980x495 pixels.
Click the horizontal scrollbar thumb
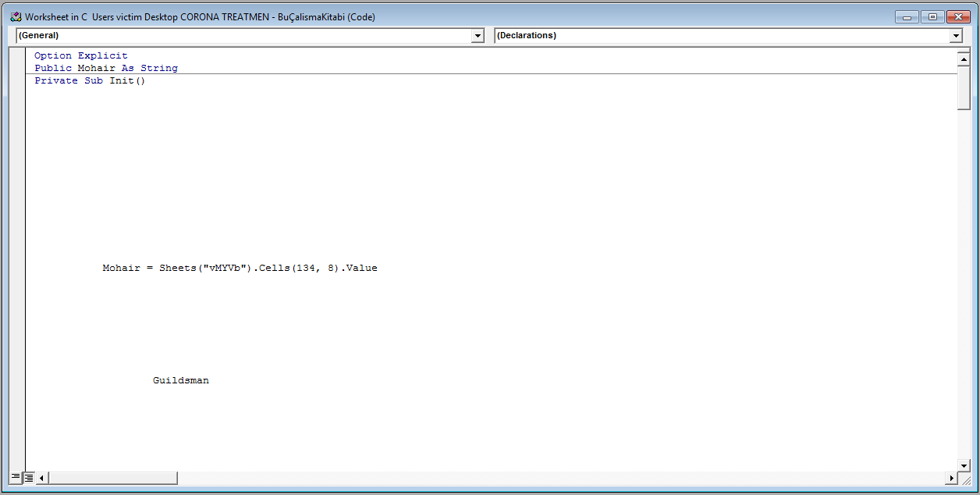click(113, 478)
